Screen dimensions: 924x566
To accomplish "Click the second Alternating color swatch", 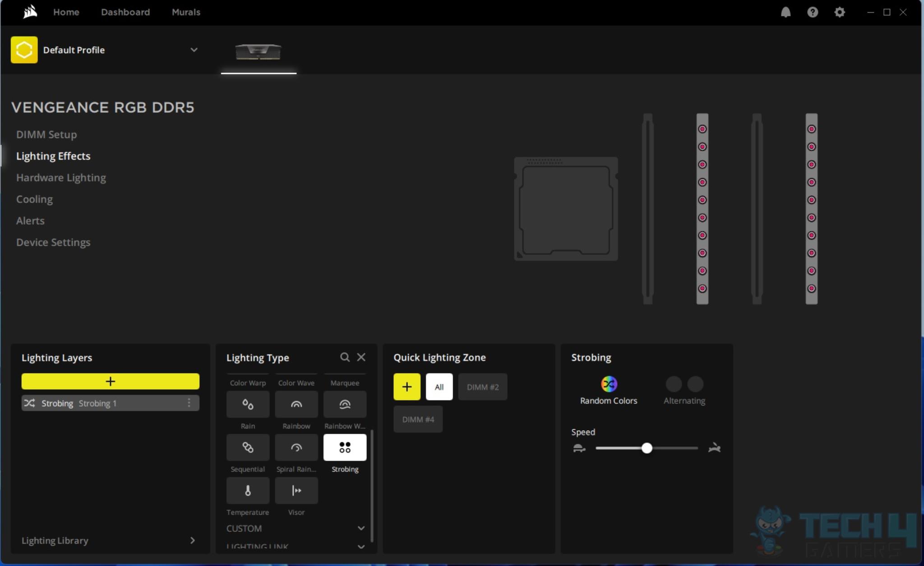I will [x=695, y=384].
